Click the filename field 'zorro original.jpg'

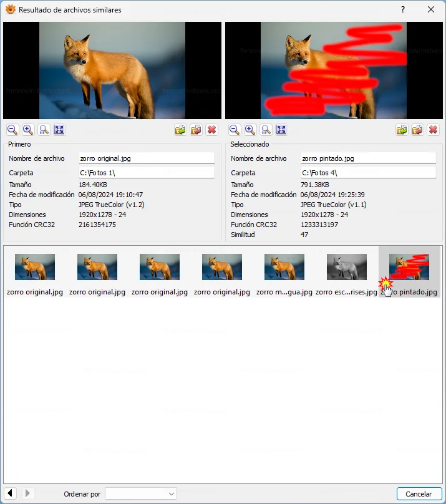click(147, 158)
